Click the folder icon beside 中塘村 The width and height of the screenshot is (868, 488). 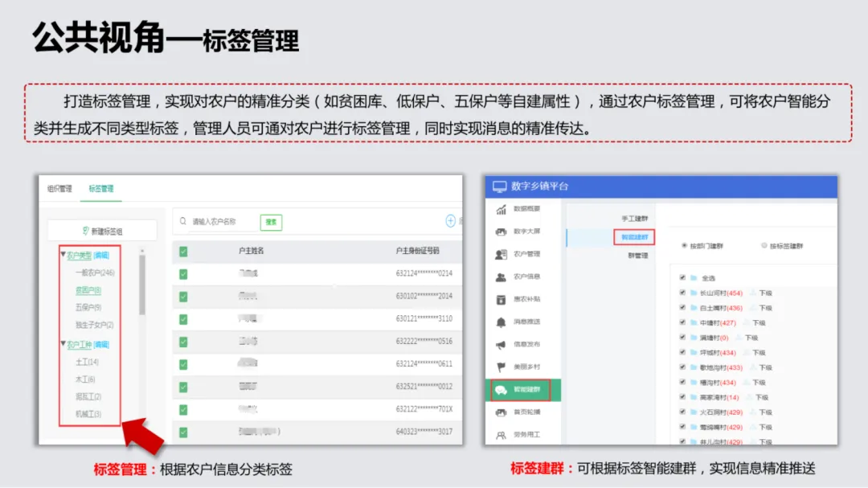(694, 323)
